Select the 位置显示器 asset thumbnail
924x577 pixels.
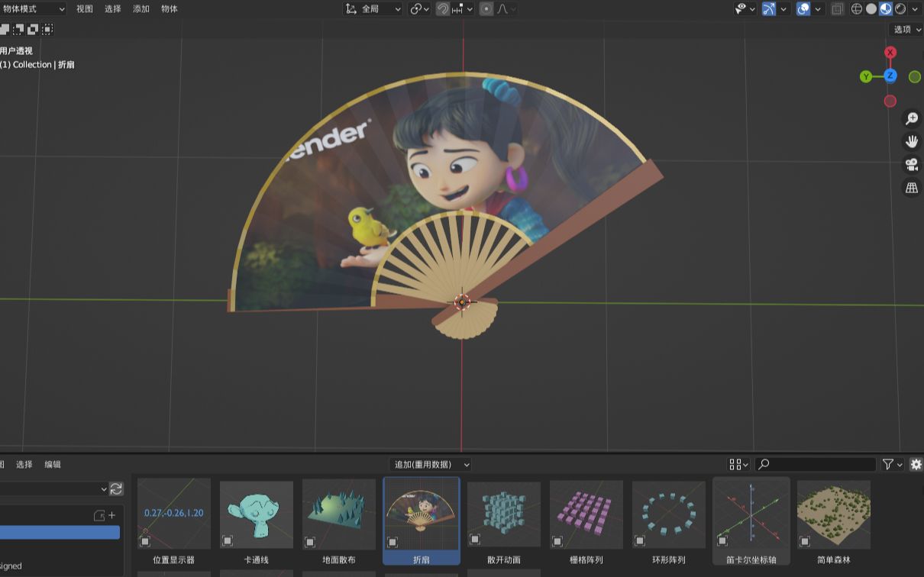point(174,515)
